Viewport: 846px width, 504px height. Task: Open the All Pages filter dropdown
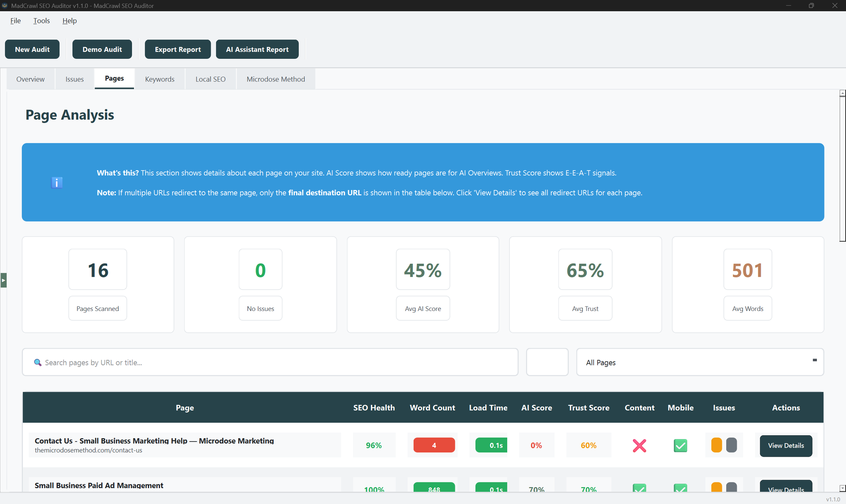click(x=699, y=362)
